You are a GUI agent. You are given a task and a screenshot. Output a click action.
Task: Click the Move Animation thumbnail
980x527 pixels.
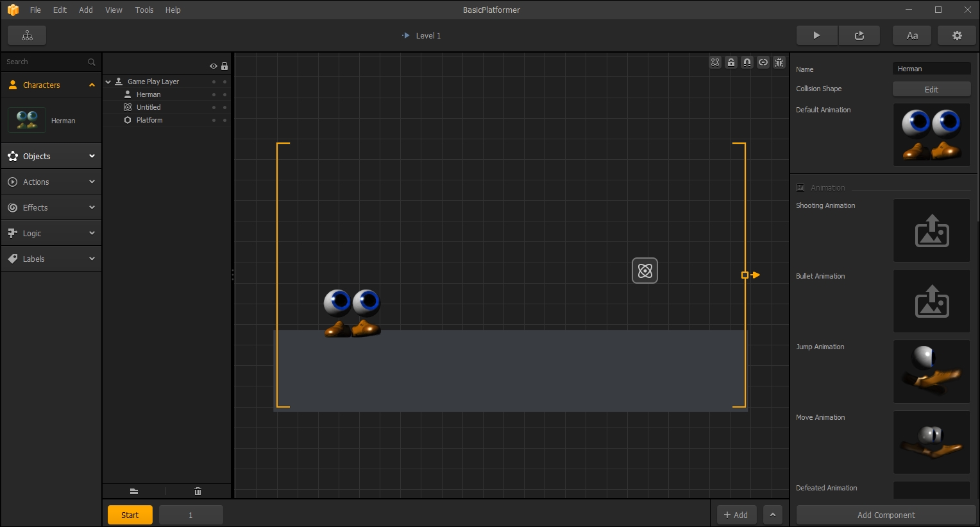[x=932, y=442]
